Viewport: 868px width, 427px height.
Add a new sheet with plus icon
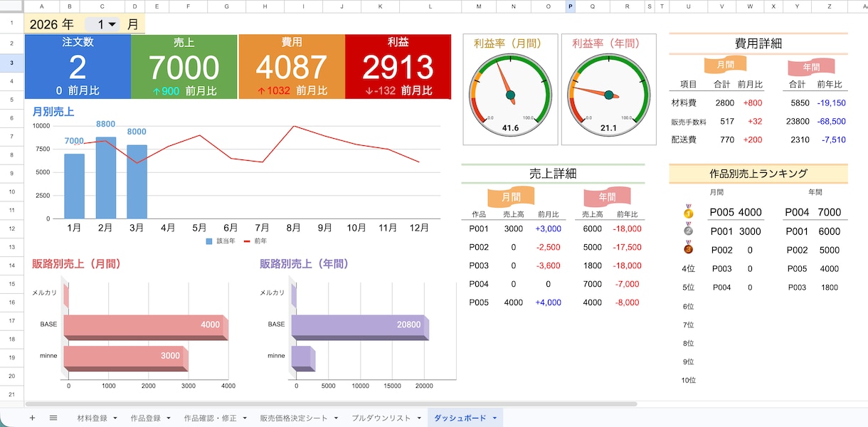tap(32, 418)
